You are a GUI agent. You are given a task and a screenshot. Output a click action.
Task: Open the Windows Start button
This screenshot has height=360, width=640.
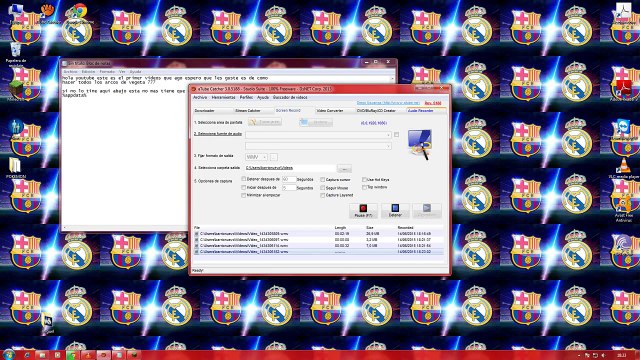(x=9, y=355)
